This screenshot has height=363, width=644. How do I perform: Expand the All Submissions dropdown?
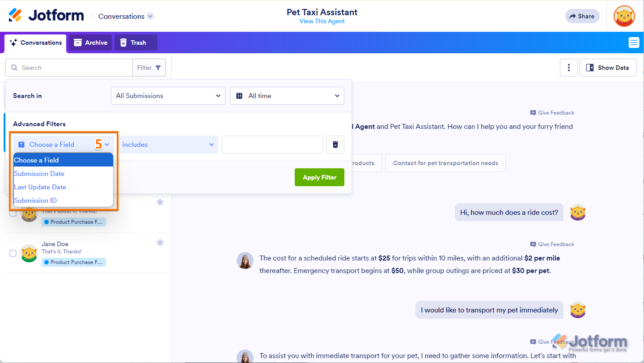point(168,96)
